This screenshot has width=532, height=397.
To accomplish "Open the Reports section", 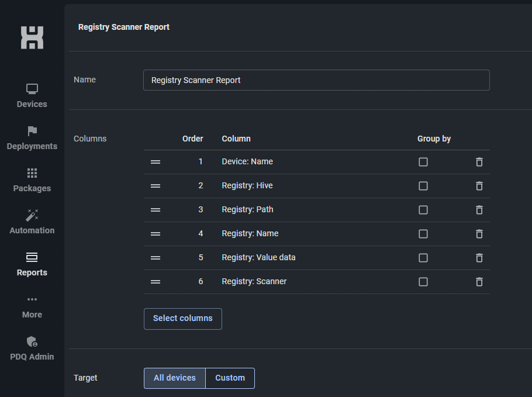I will (32, 265).
